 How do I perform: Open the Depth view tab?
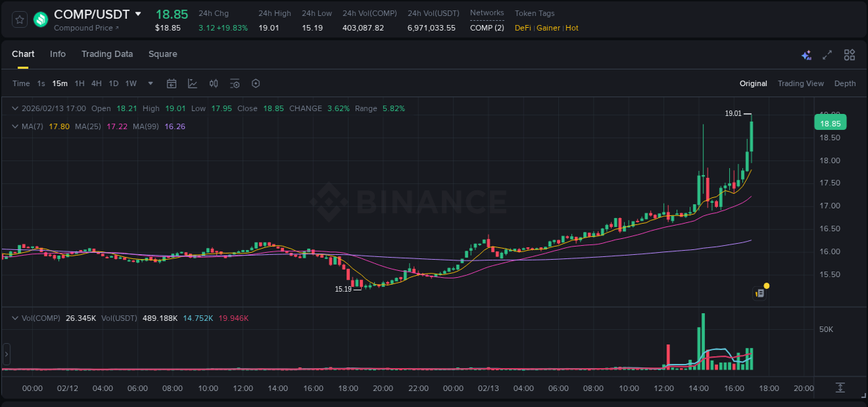click(x=844, y=83)
